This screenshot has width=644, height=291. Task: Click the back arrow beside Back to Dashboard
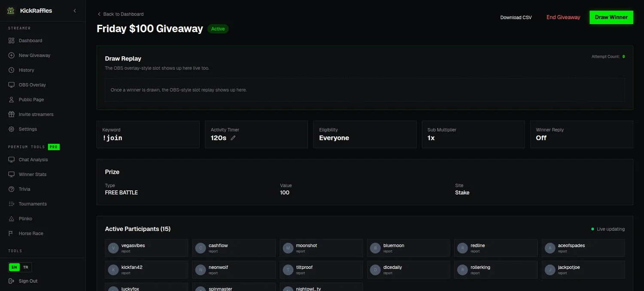pyautogui.click(x=99, y=14)
